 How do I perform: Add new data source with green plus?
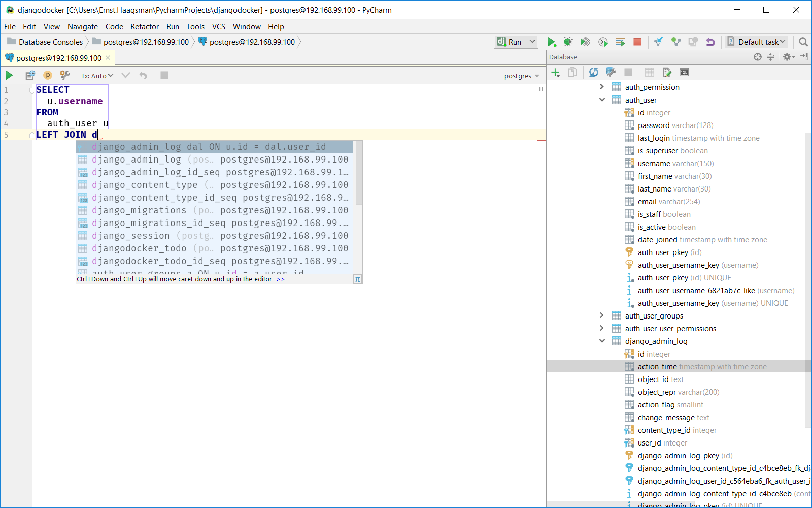coord(556,72)
